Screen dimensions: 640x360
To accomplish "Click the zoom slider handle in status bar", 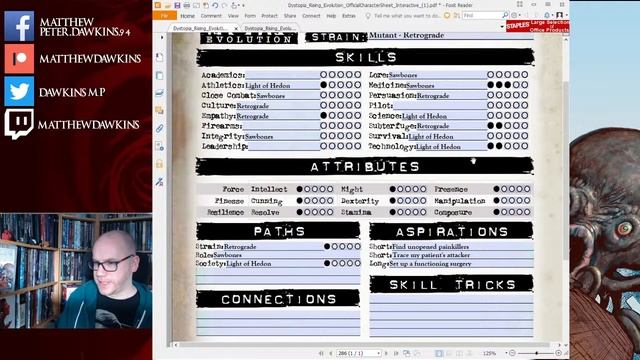I will [x=536, y=353].
